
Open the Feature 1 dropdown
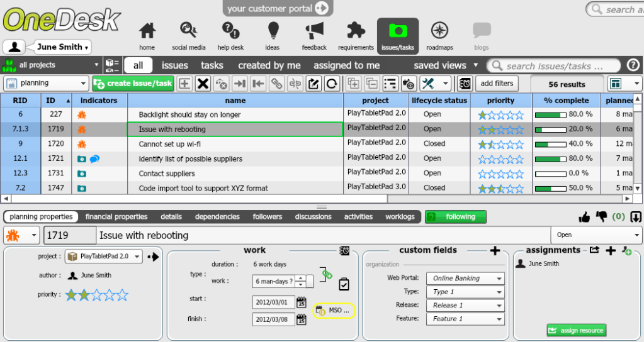465,319
